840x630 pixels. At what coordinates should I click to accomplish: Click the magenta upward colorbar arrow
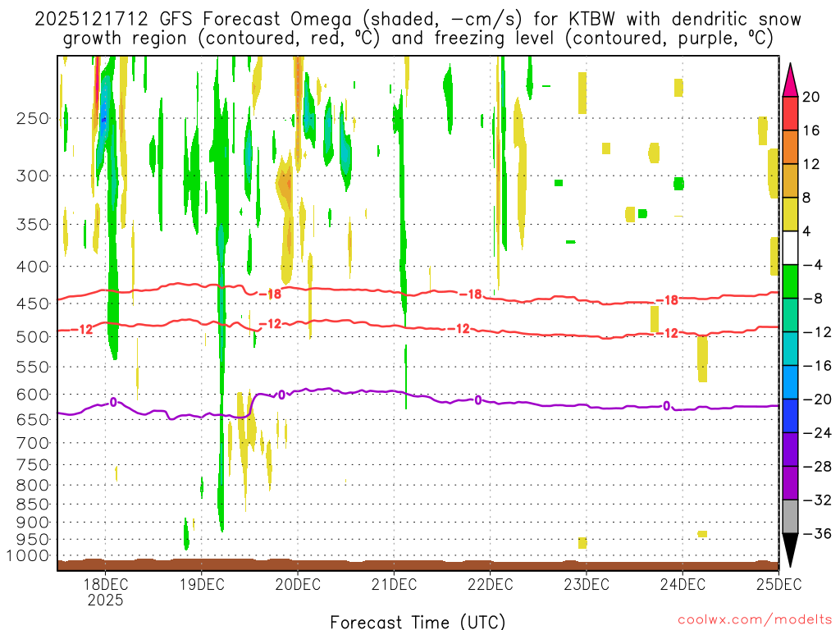(790, 80)
